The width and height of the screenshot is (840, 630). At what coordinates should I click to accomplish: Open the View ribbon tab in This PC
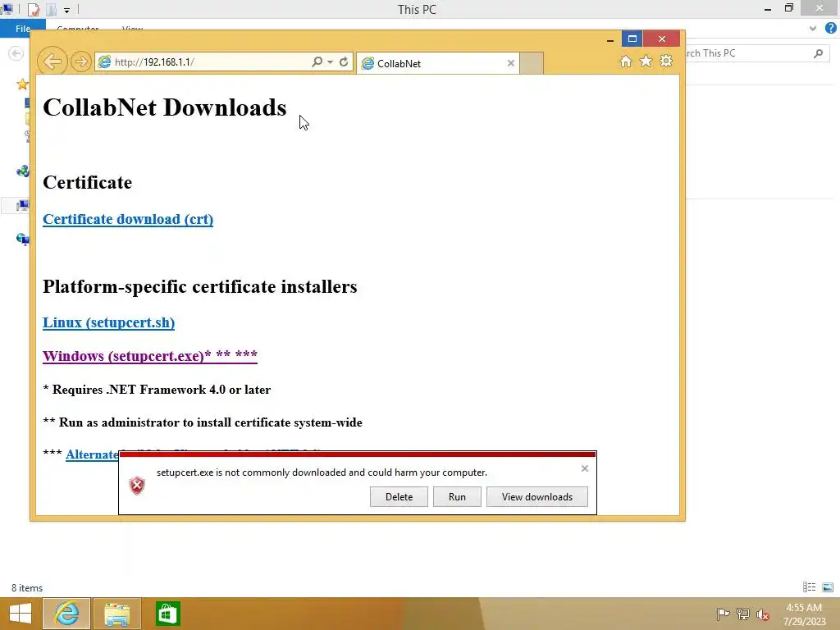click(x=132, y=29)
